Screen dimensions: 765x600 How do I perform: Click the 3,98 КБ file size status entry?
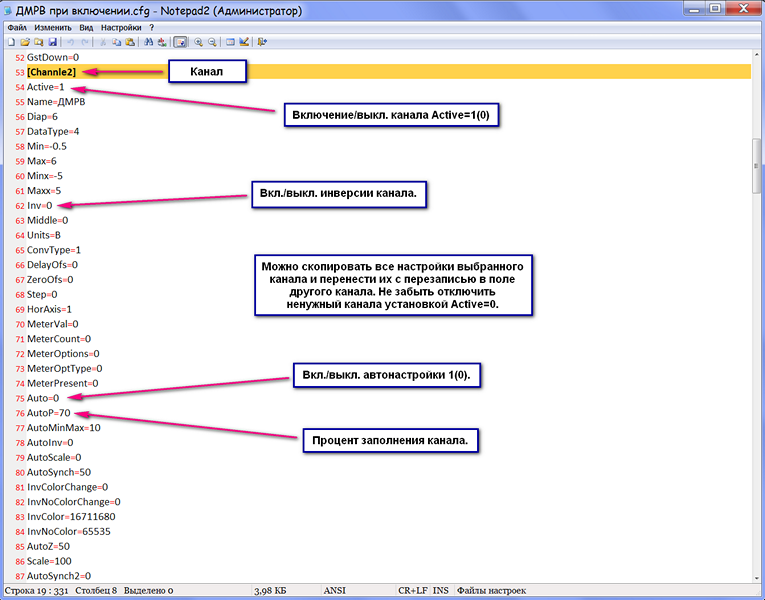tap(270, 591)
